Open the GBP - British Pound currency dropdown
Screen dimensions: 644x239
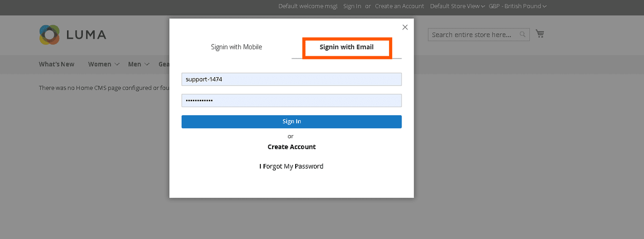(x=517, y=6)
